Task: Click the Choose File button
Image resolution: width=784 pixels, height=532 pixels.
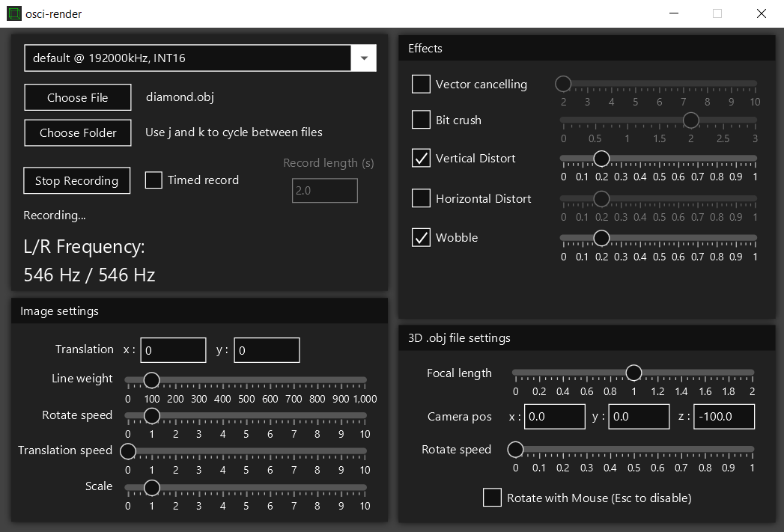Action: tap(78, 97)
